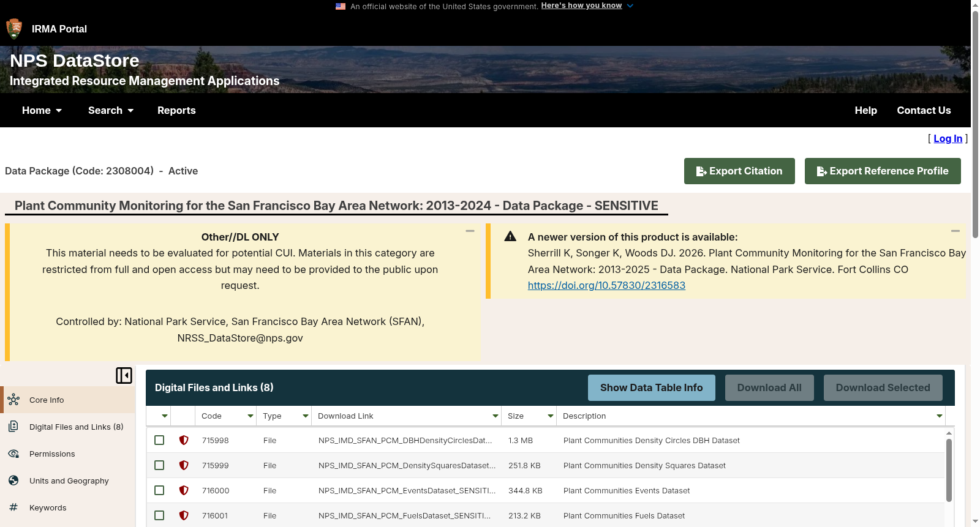Click the 'Plant Communities Events Dataset' description
980x527 pixels.
[x=627, y=490]
